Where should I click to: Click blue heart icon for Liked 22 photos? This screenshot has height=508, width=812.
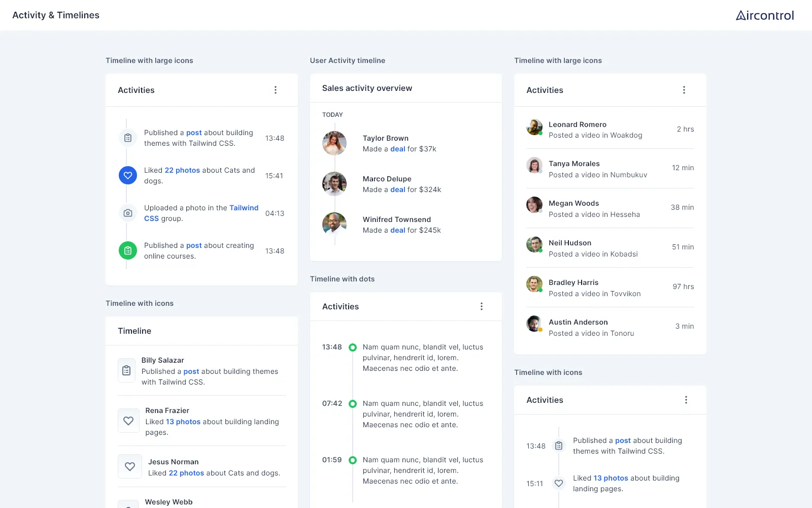coord(128,175)
